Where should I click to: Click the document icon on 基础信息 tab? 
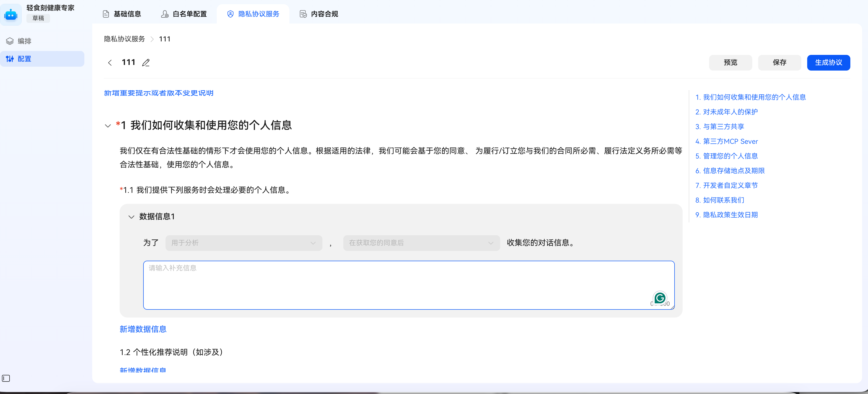(x=105, y=14)
